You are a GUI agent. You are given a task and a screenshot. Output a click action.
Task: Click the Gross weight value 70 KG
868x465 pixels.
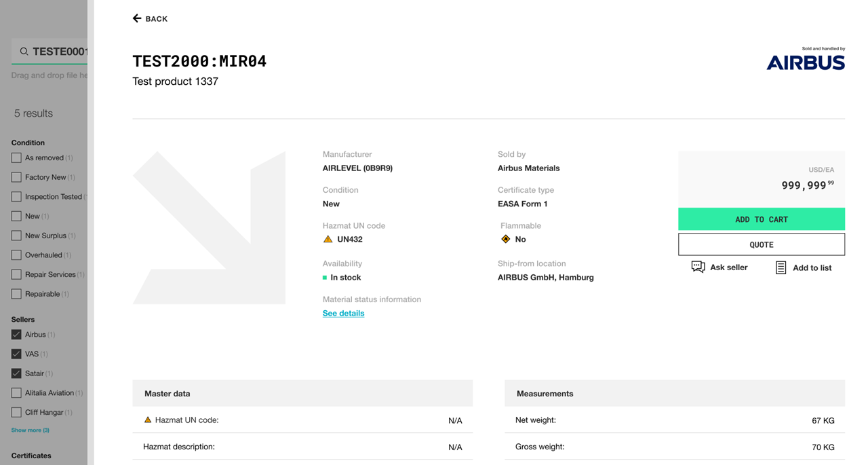[823, 447]
